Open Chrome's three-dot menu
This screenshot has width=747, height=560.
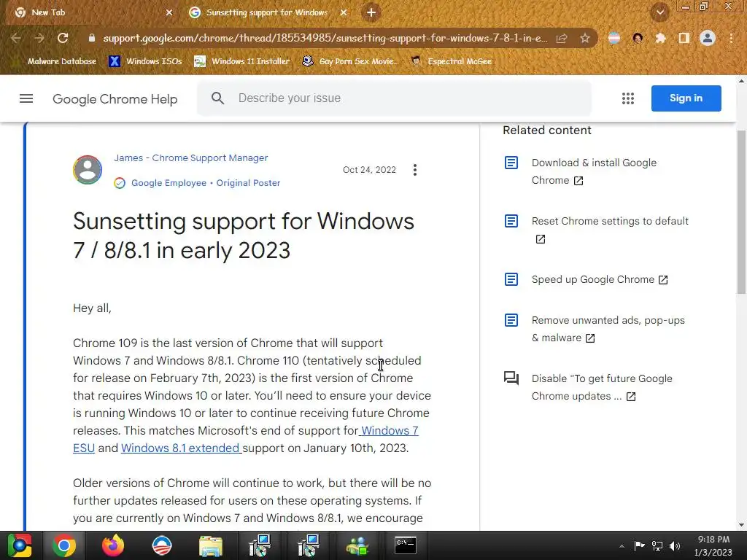pos(731,38)
